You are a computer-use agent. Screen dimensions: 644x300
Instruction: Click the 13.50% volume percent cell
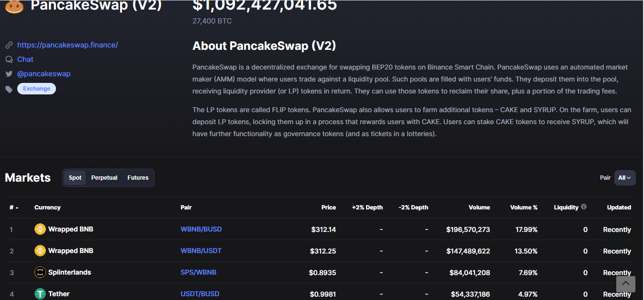tap(526, 251)
